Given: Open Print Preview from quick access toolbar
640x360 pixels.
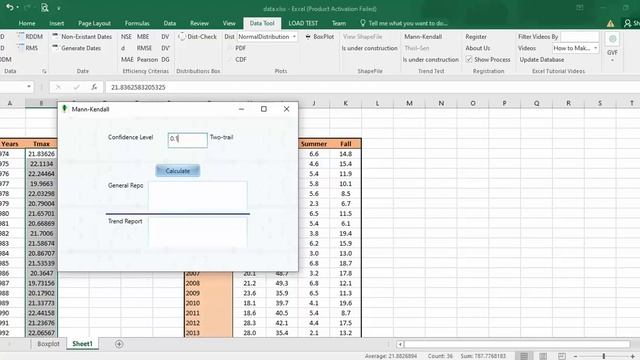Looking at the screenshot, I should 44,7.
